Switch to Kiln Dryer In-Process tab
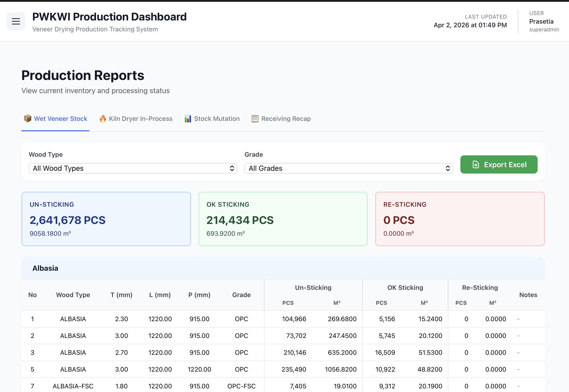 pyautogui.click(x=140, y=119)
